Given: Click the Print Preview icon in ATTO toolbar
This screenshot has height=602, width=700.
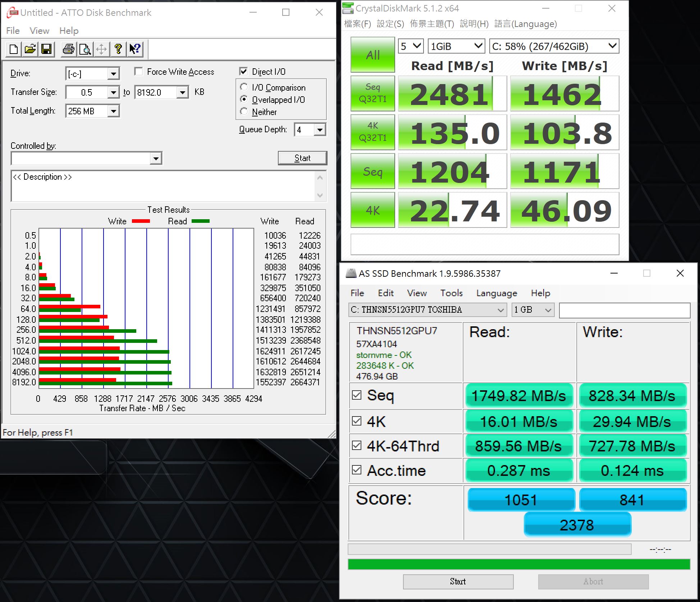Looking at the screenshot, I should [85, 49].
